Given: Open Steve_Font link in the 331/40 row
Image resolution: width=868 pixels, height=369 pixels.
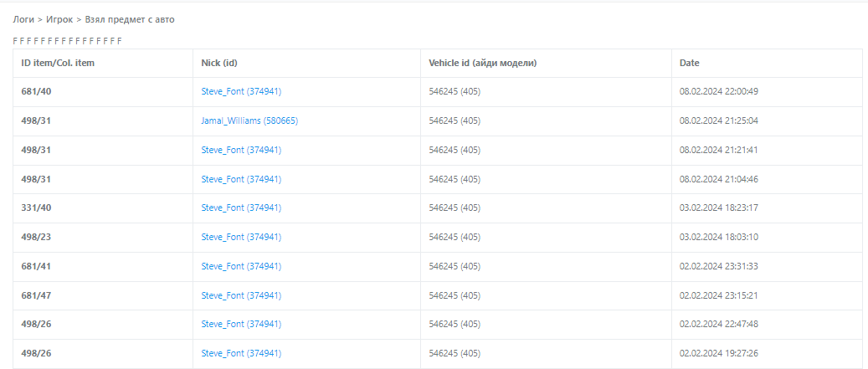Looking at the screenshot, I should [x=241, y=208].
